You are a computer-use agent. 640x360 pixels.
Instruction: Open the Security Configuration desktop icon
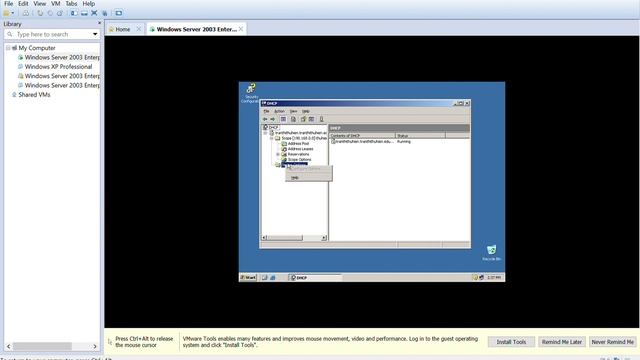pos(251,93)
